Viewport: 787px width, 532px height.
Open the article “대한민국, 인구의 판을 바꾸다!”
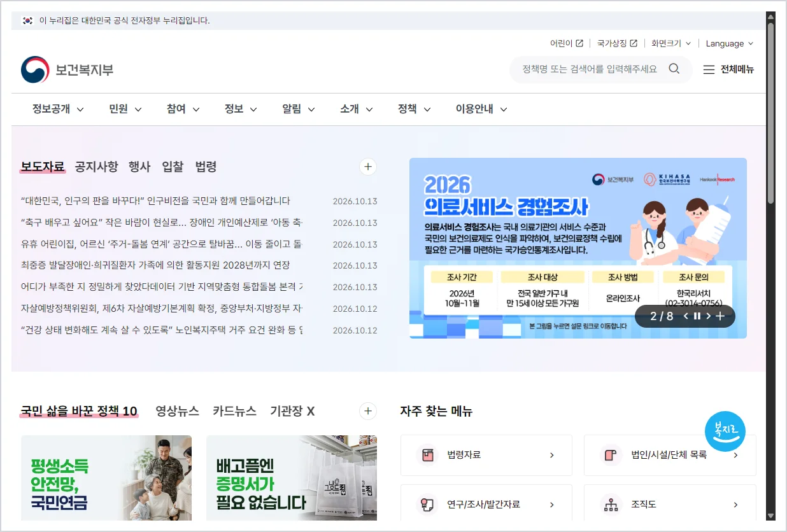[155, 201]
